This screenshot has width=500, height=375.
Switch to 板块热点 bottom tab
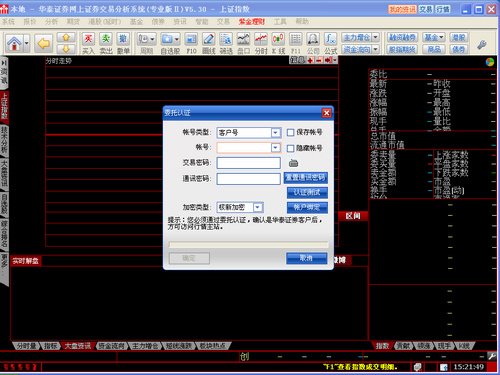click(x=212, y=346)
